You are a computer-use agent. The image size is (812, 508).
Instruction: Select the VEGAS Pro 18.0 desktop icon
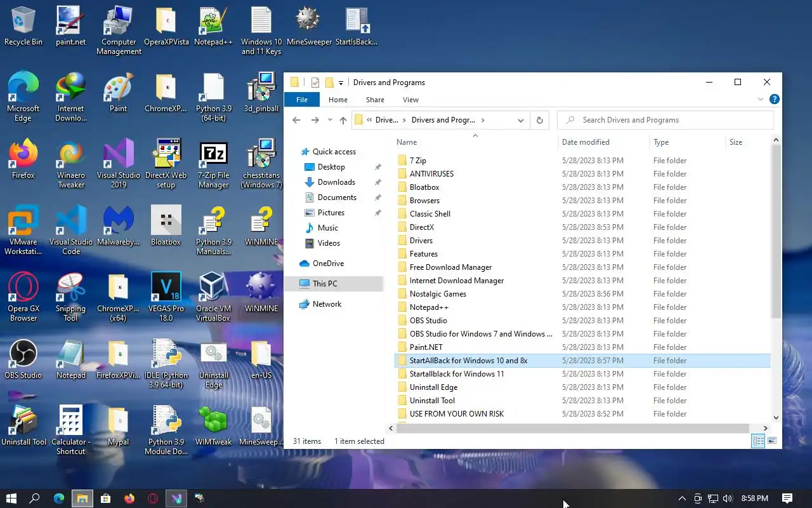tap(166, 297)
